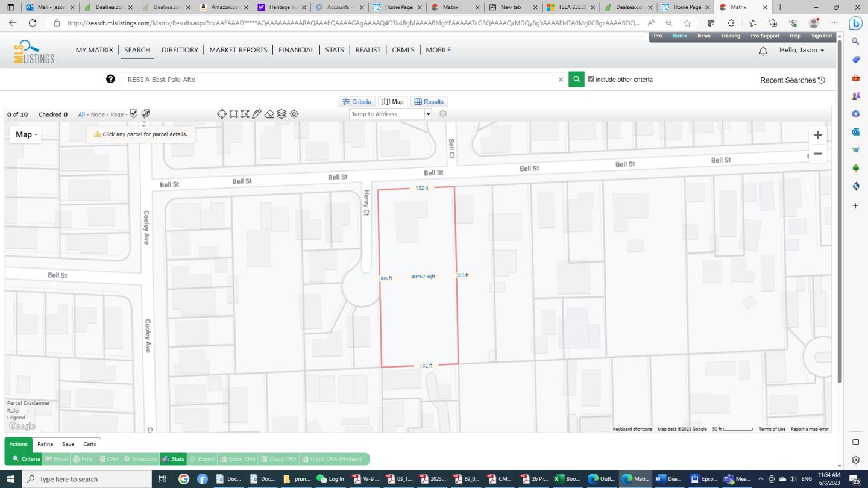Zoom out on the map

click(817, 154)
